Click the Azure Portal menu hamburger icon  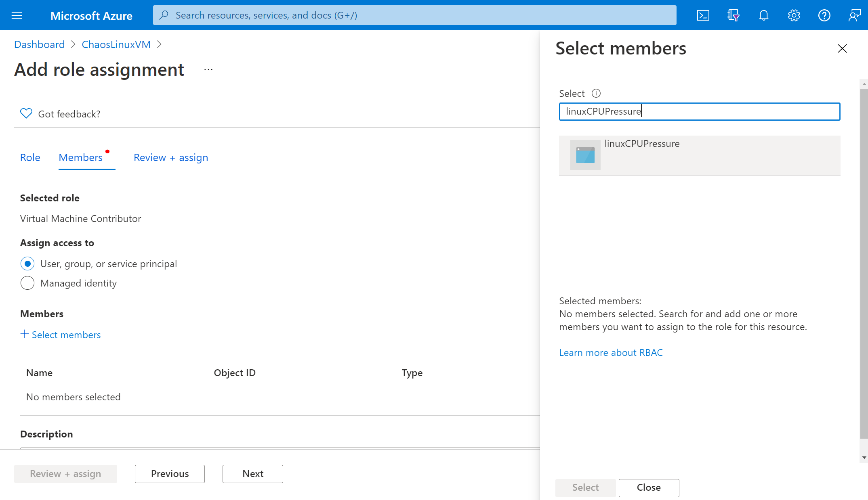click(16, 15)
